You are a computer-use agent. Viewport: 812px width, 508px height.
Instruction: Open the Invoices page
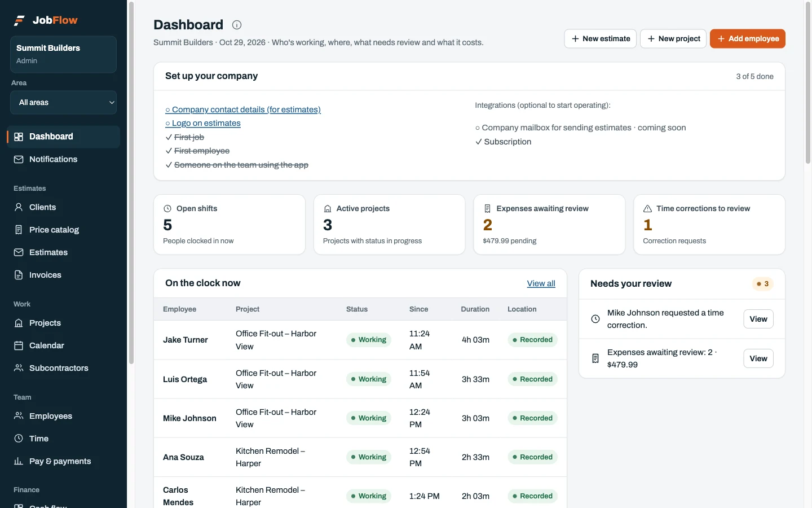click(64, 275)
